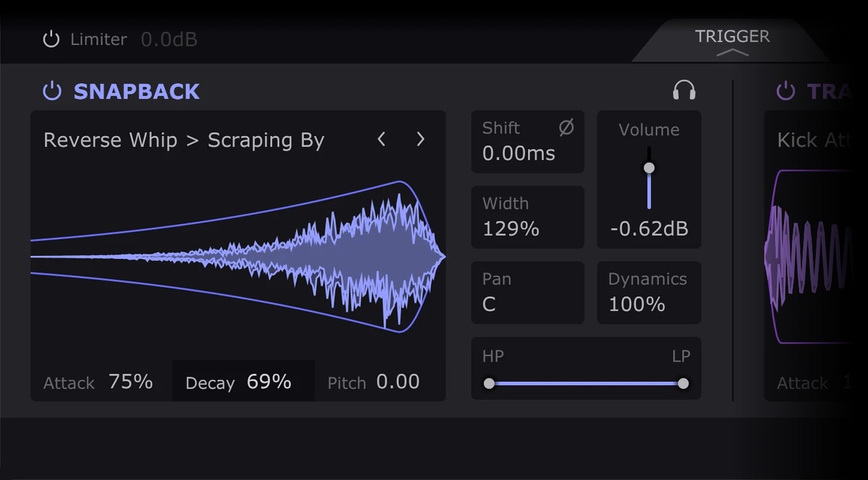This screenshot has height=480, width=868.
Task: Click the Pan C value field
Action: (490, 304)
